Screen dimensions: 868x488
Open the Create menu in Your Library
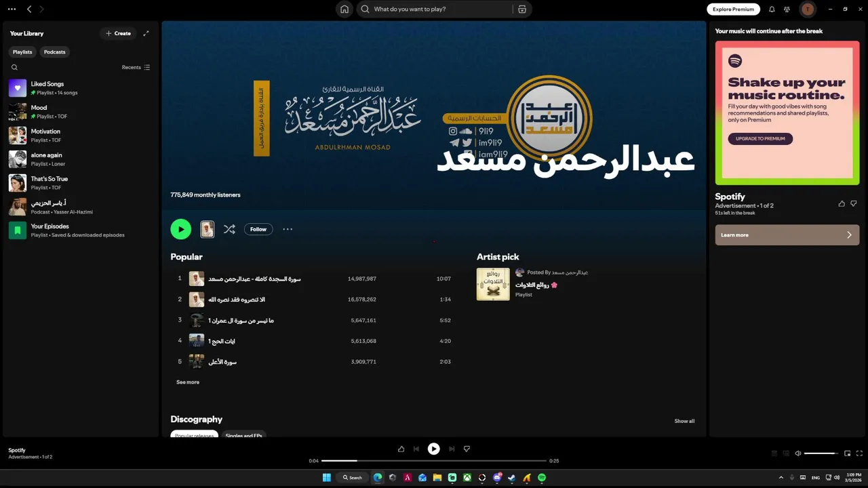[x=118, y=33]
